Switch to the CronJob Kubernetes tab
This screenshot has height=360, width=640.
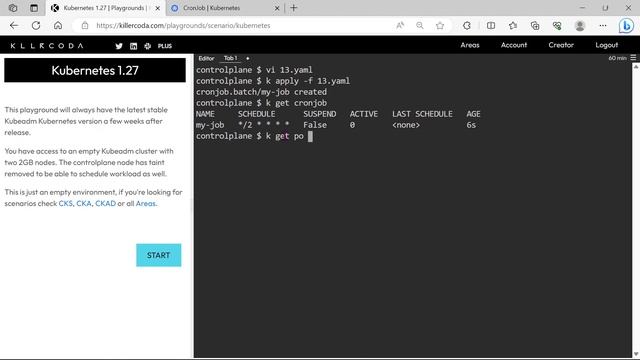tap(225, 8)
